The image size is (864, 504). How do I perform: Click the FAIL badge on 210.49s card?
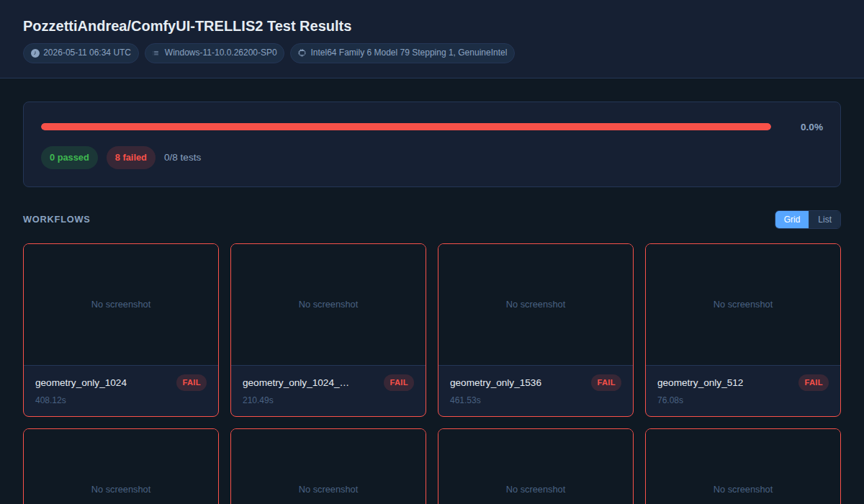point(399,383)
